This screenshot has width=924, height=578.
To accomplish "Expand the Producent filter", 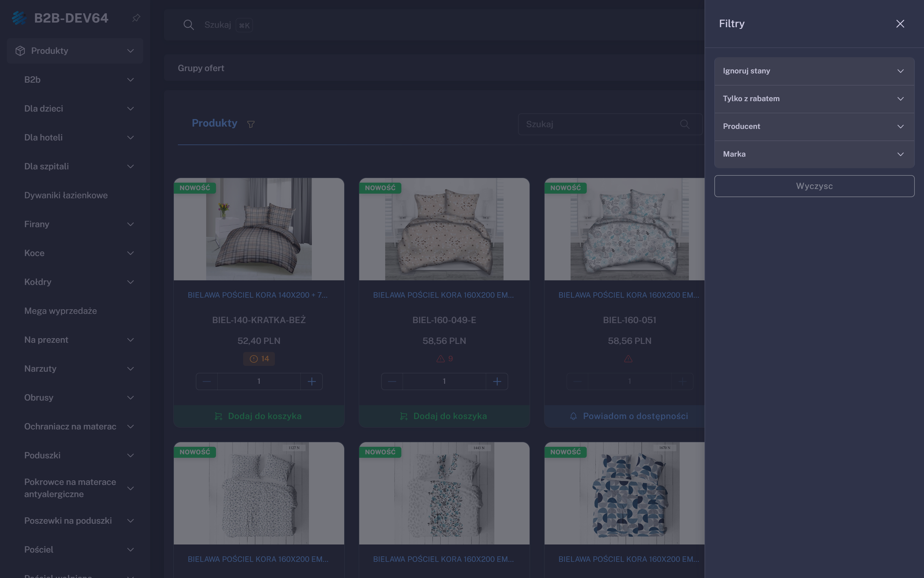I will coord(814,127).
